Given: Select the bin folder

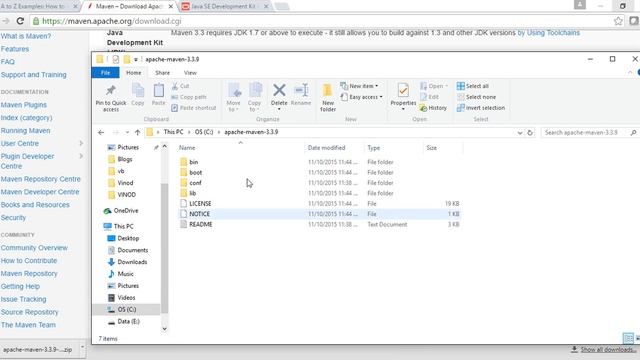Looking at the screenshot, I should tap(193, 162).
